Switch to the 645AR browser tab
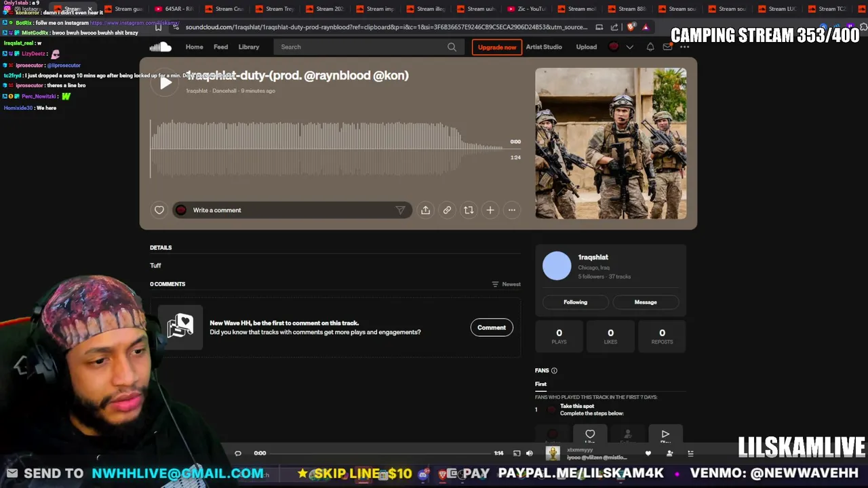 tap(174, 9)
